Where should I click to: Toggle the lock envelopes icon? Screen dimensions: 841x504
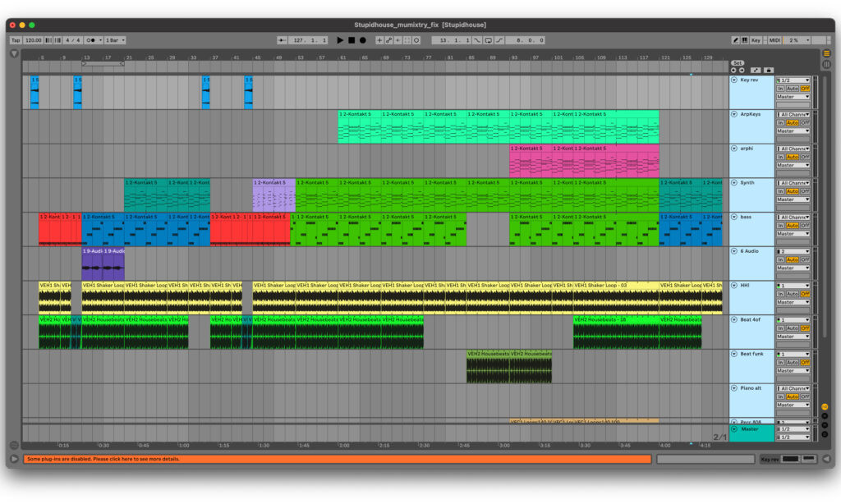pos(769,71)
